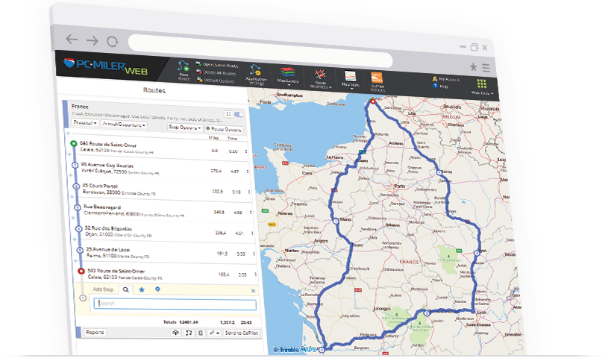
Task: Click the browser address bar
Action: point(260,51)
